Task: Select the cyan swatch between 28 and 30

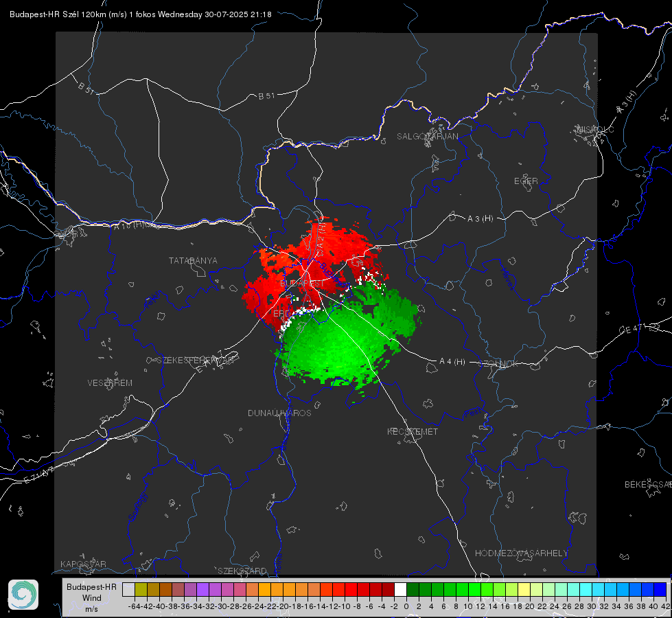Action: point(586,589)
